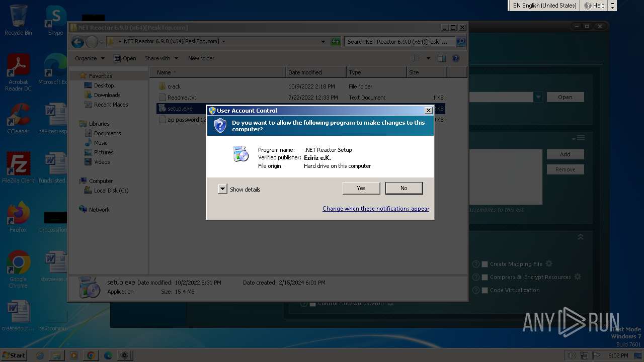
Task: Click Open in Explorer toolbar
Action: pyautogui.click(x=125, y=58)
